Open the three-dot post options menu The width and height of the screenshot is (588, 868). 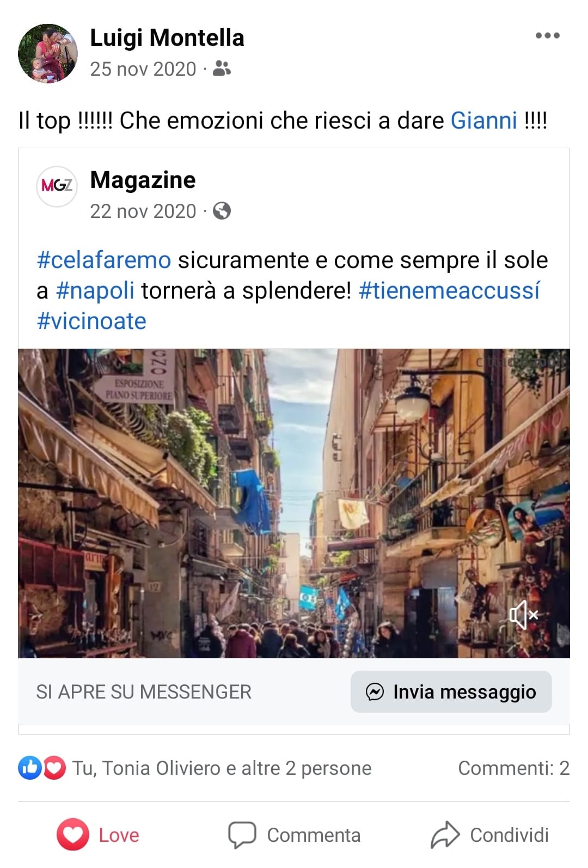[547, 36]
